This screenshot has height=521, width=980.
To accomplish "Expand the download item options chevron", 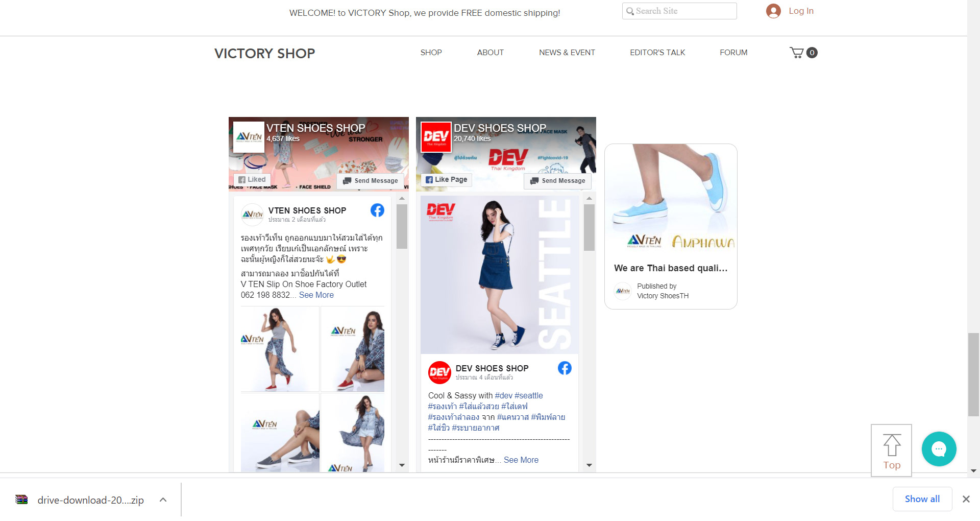I will pyautogui.click(x=163, y=500).
